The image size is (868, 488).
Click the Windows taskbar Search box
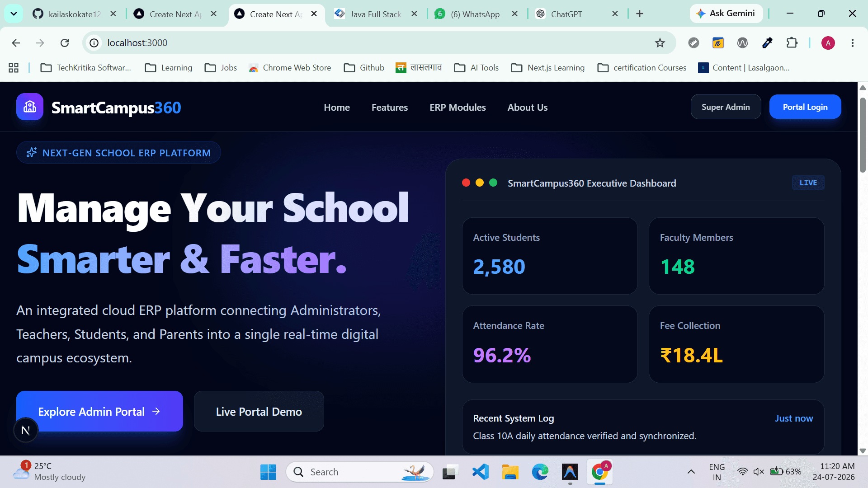359,472
